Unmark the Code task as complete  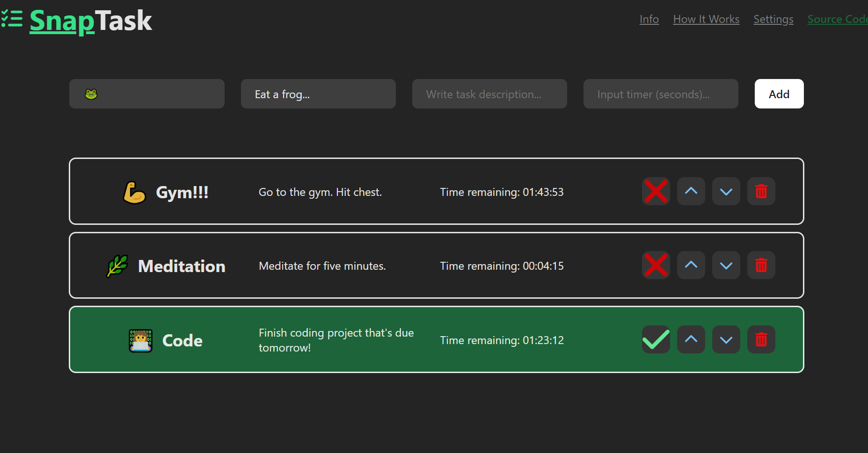coord(656,339)
